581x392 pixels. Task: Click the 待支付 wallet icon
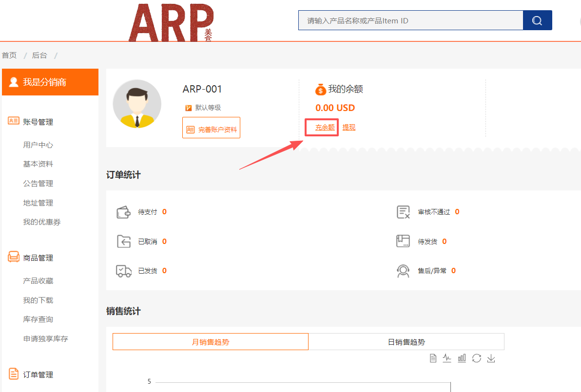click(123, 212)
